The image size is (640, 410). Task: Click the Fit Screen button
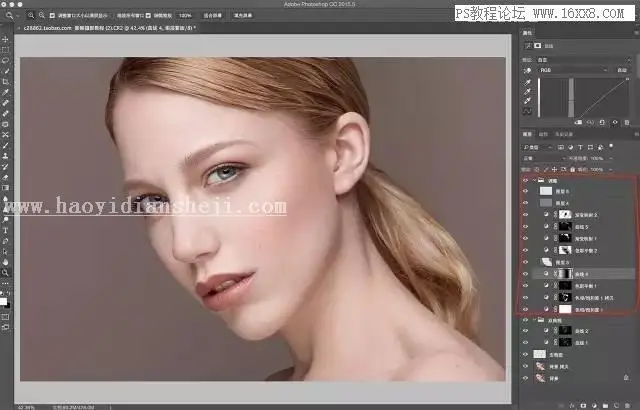tap(212, 16)
